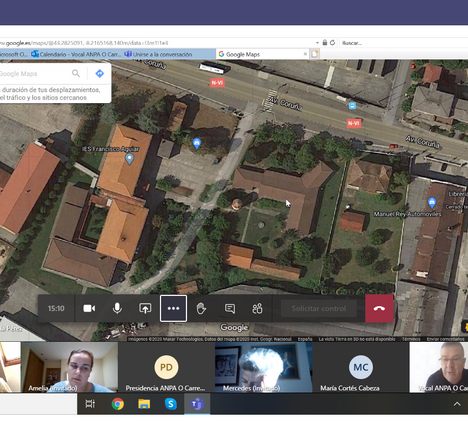This screenshot has height=432, width=468.
Task: Show the participants panel
Action: point(257,309)
